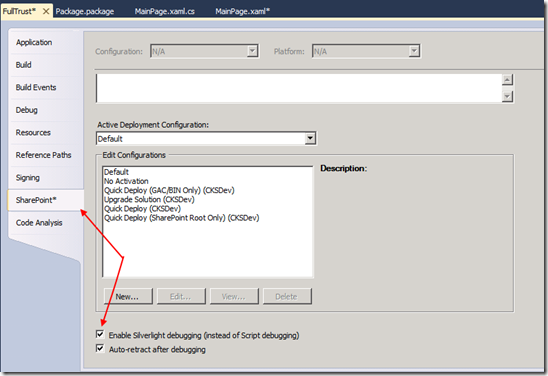548x376 pixels.
Task: Select the Resources side tab
Action: pyautogui.click(x=33, y=132)
